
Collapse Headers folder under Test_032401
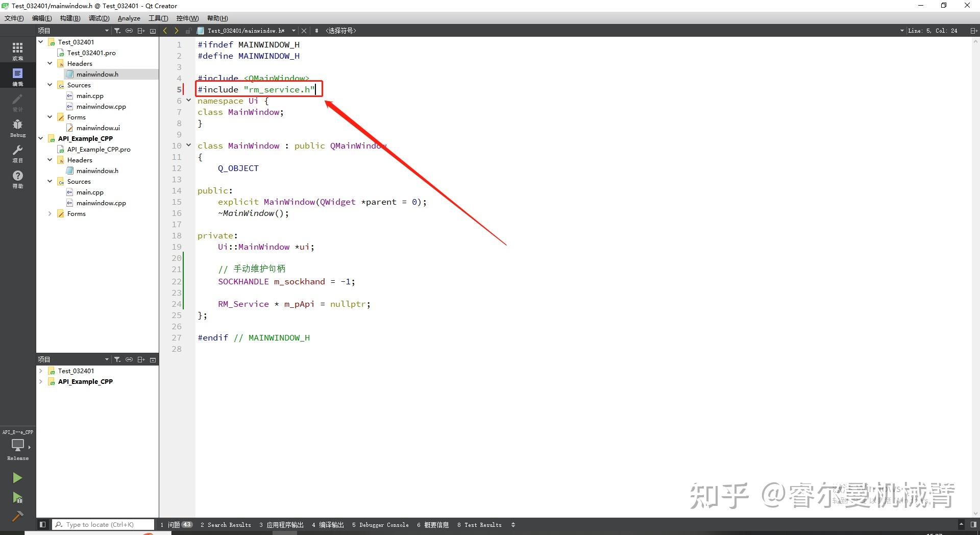point(50,63)
